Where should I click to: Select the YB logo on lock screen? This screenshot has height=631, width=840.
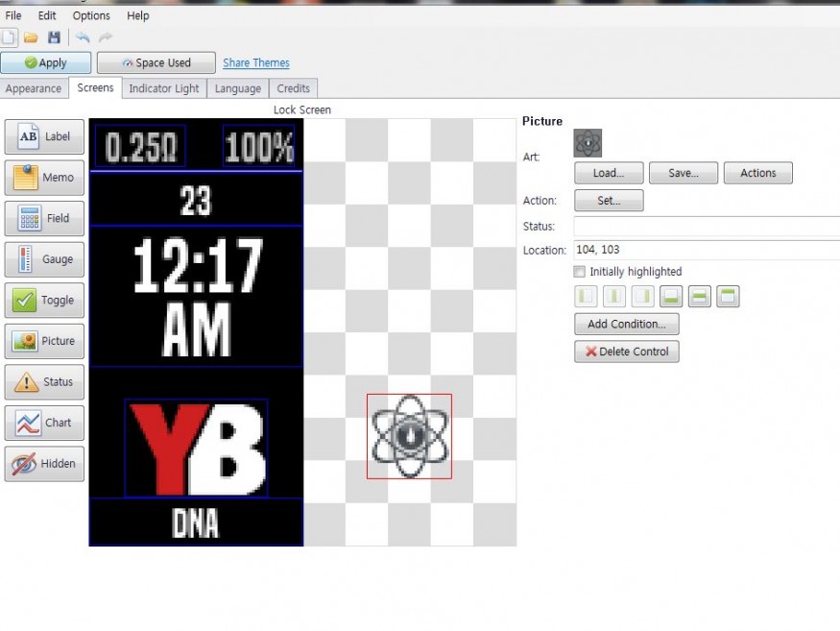point(196,449)
